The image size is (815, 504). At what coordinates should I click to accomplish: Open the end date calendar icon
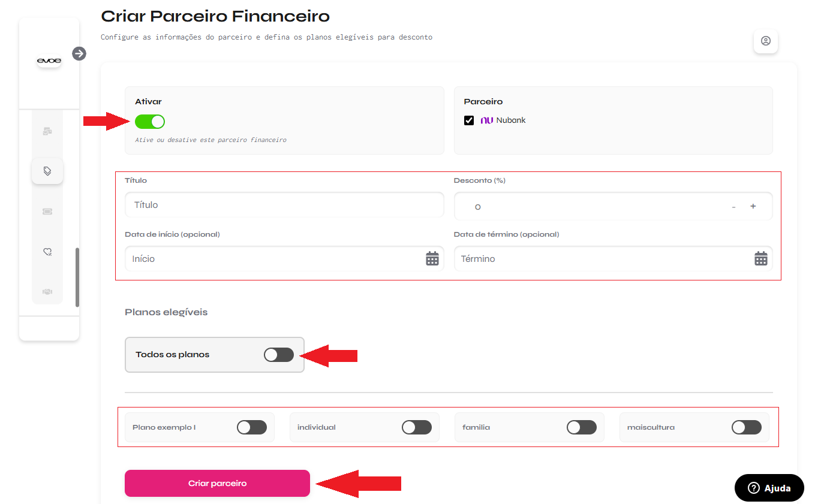[x=760, y=259]
